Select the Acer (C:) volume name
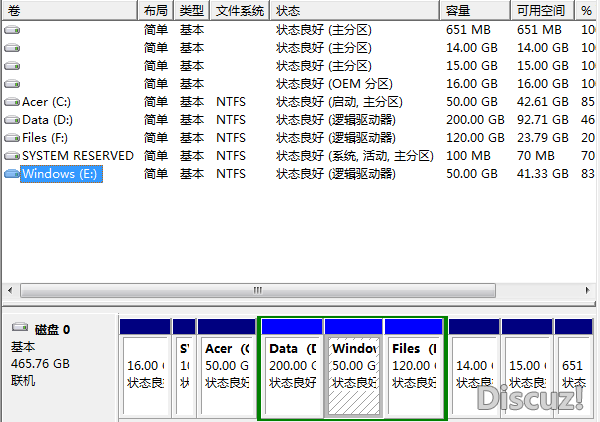 pos(46,102)
